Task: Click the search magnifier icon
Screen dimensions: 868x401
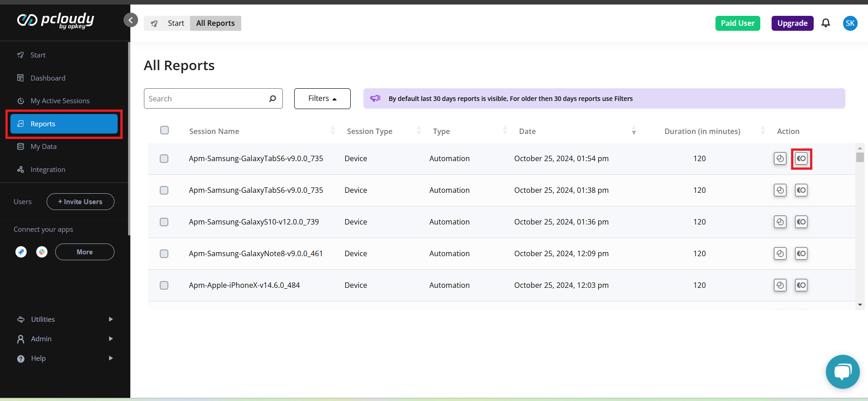Action: (272, 99)
